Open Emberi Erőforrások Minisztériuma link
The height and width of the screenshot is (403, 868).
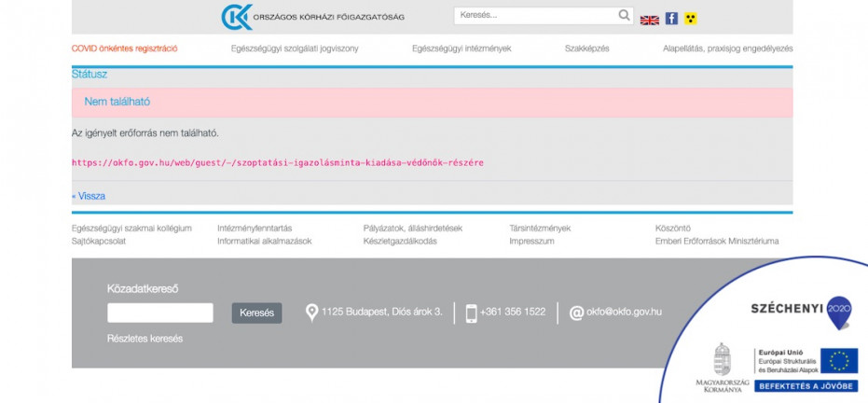click(x=717, y=242)
